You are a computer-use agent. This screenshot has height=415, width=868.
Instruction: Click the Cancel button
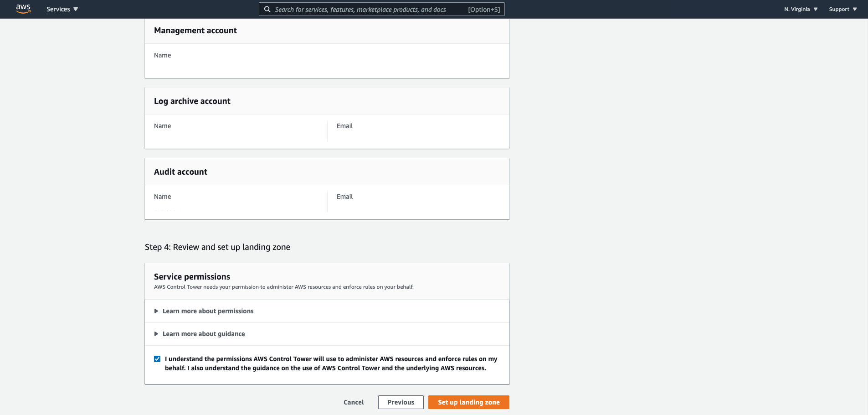[x=354, y=402]
